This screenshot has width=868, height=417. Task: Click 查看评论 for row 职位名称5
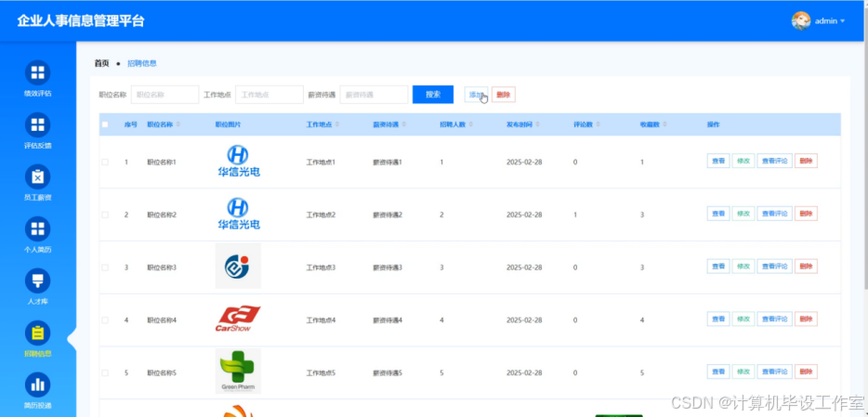775,371
